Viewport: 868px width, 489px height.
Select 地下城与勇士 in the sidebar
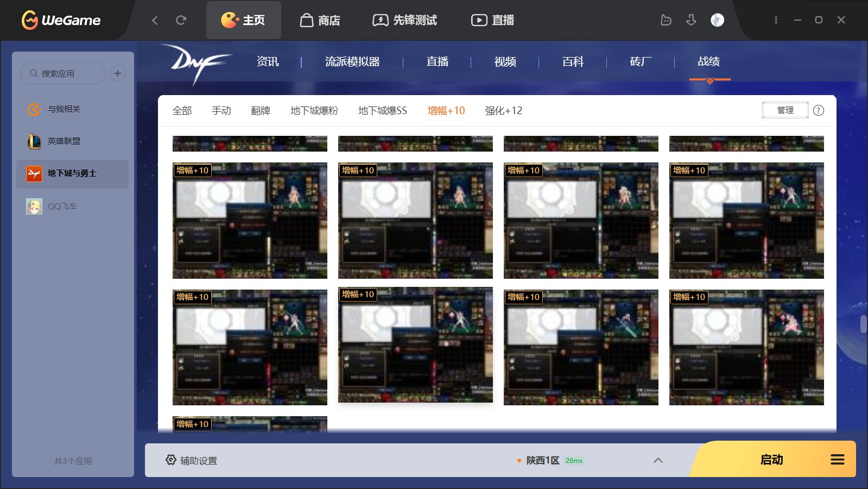coord(72,174)
